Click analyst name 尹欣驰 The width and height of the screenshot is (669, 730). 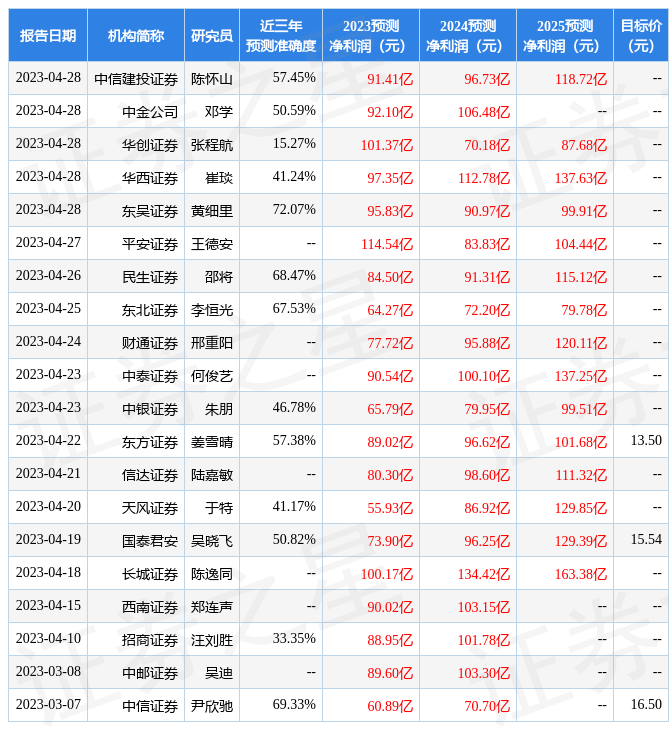(212, 706)
